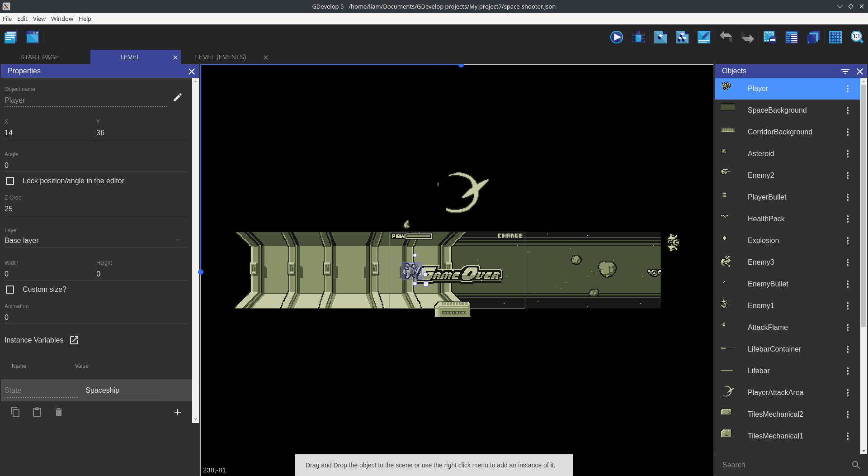Open the Edit menu
868x476 pixels.
[x=22, y=19]
